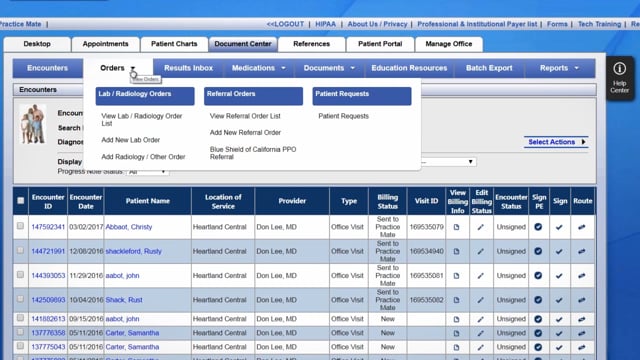
Task: Switch to the Appointments tab
Action: point(105,44)
